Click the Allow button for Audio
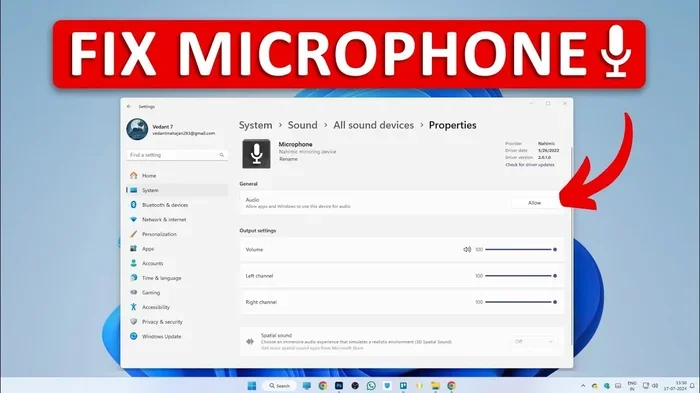The width and height of the screenshot is (700, 393). pyautogui.click(x=534, y=203)
